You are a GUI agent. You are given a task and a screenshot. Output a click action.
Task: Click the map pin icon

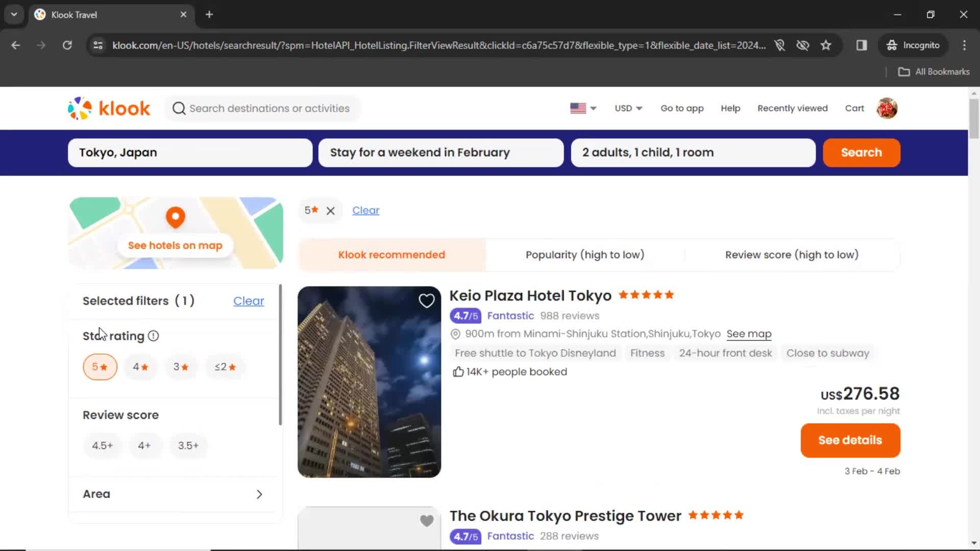(175, 217)
